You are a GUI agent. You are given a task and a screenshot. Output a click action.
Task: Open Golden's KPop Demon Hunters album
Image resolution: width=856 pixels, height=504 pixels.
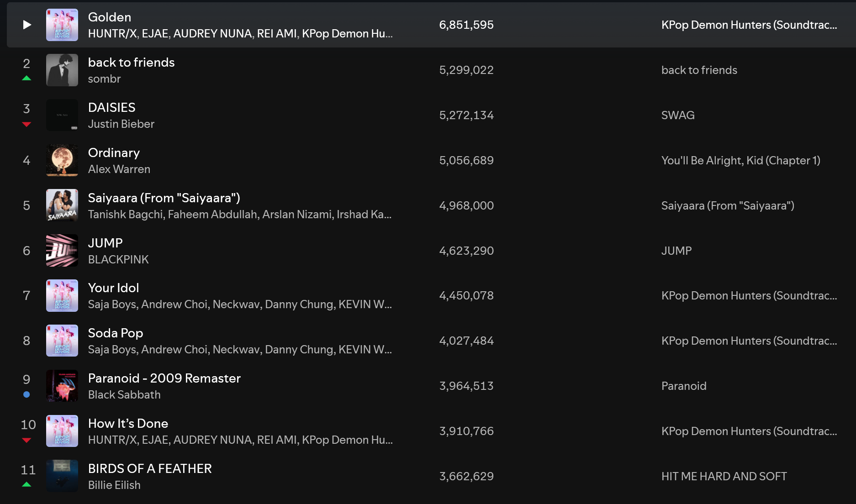[749, 25]
